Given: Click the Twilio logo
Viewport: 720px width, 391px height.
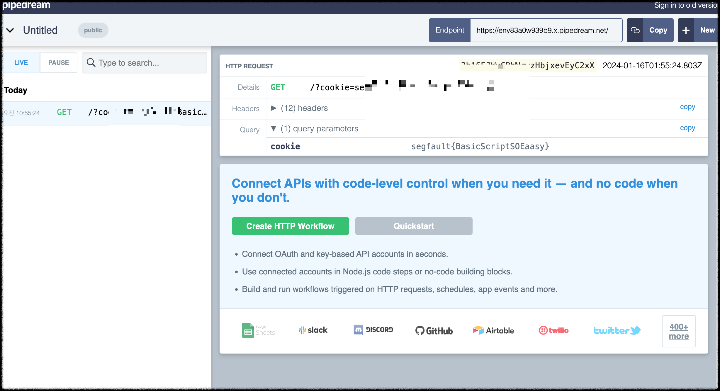Looking at the screenshot, I should [x=553, y=330].
